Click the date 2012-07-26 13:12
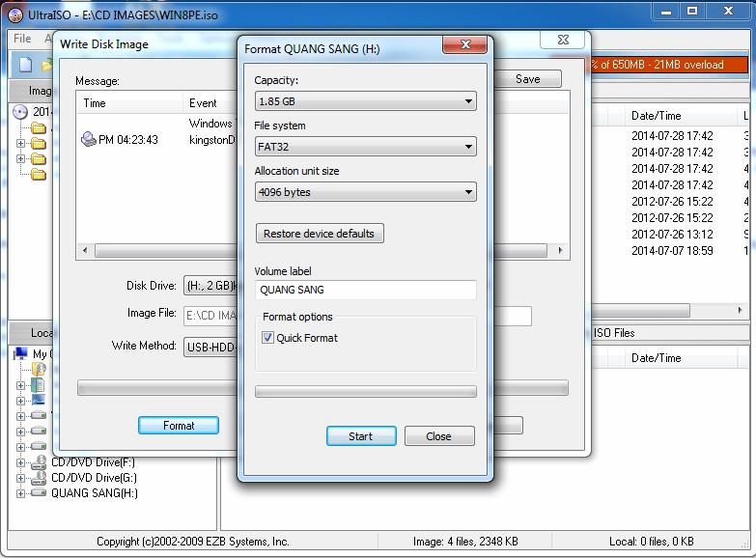Viewport: 756px width, 558px height. pos(672,235)
